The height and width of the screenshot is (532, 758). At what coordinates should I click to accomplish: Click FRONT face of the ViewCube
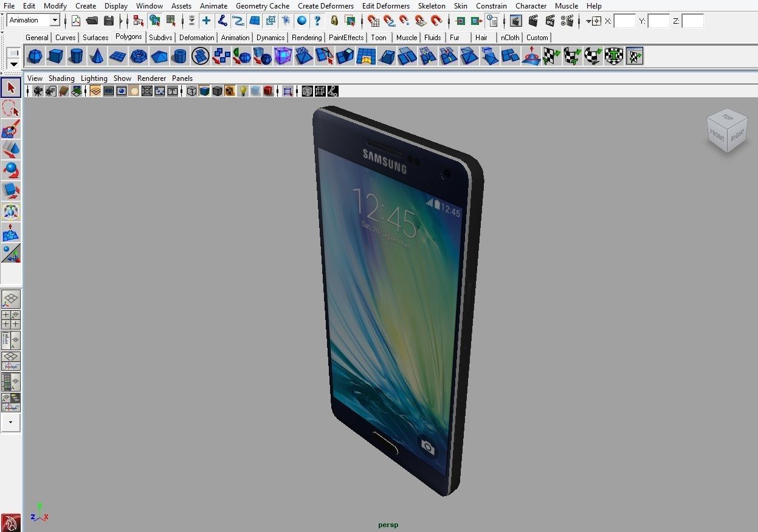tap(717, 136)
